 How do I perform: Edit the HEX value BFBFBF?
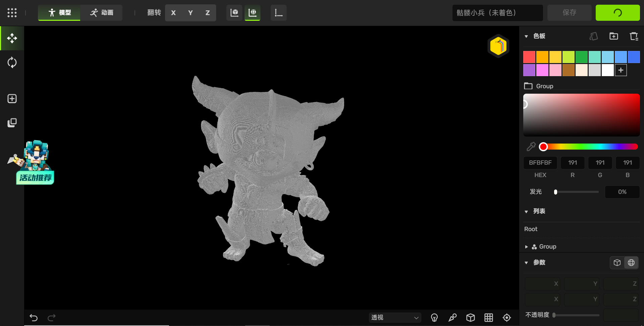540,163
